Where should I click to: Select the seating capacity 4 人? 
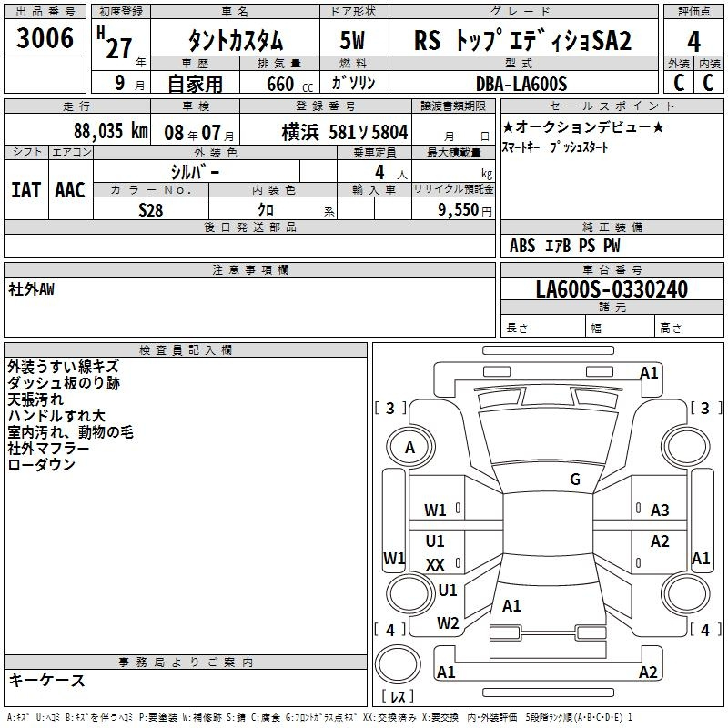[391, 173]
